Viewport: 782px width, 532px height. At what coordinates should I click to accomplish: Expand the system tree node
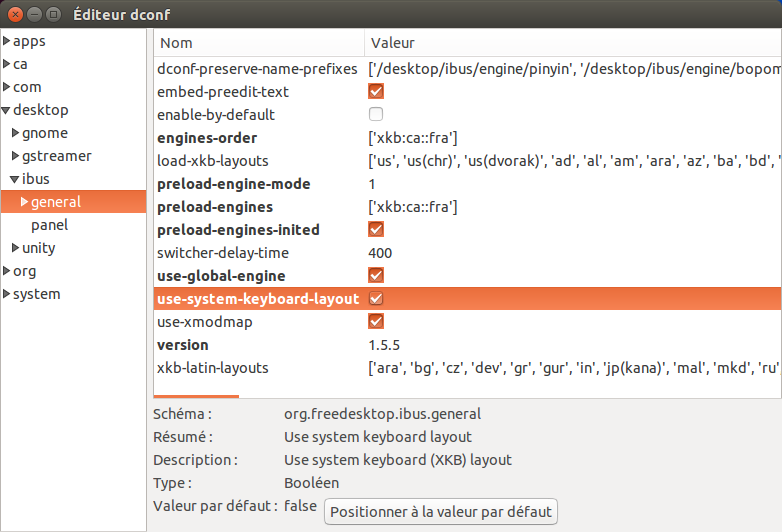click(x=7, y=294)
